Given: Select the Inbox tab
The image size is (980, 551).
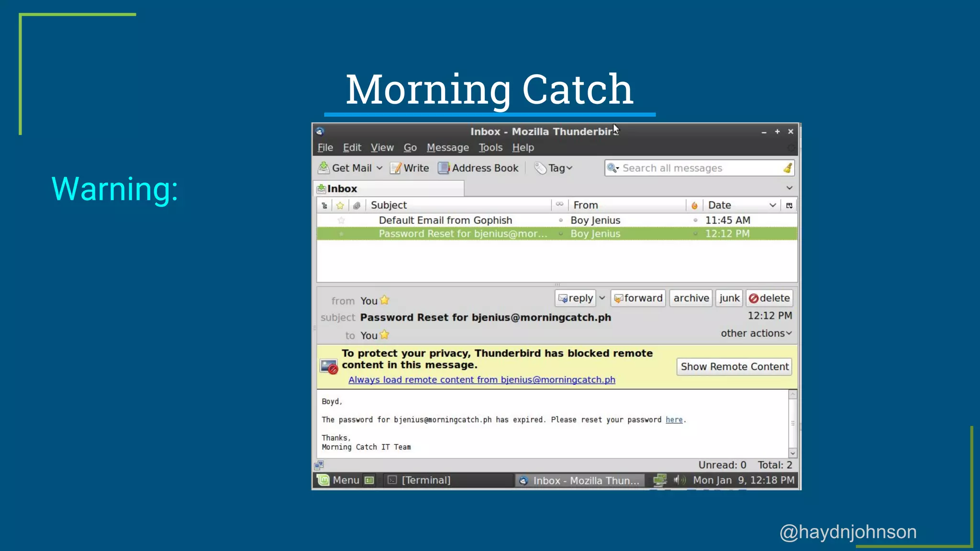Looking at the screenshot, I should point(389,188).
